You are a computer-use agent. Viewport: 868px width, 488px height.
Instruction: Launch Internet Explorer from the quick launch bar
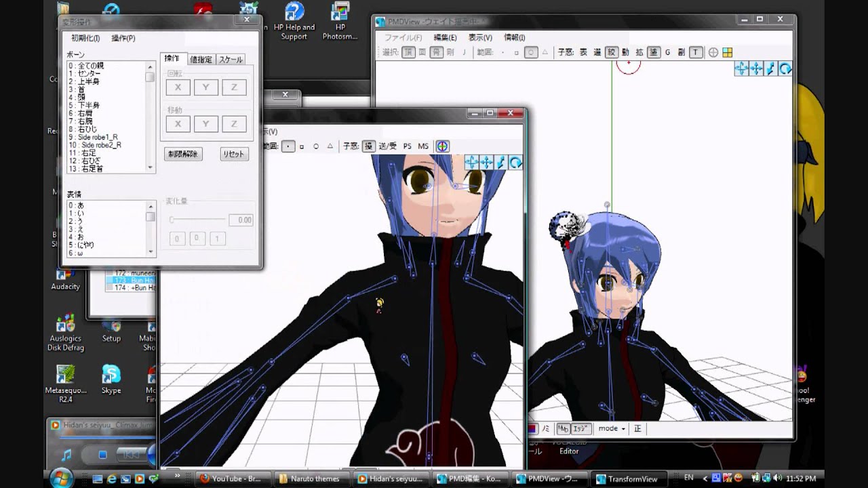(113, 479)
